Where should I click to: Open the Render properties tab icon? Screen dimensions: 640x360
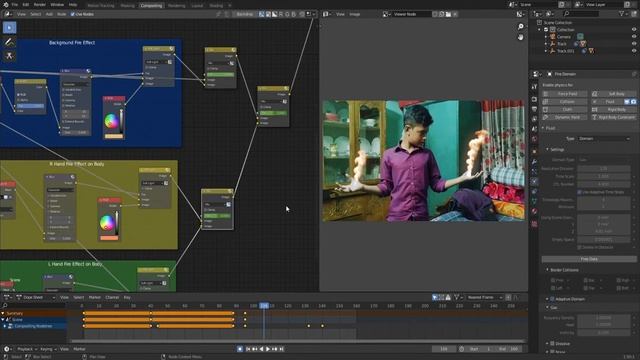point(534,99)
